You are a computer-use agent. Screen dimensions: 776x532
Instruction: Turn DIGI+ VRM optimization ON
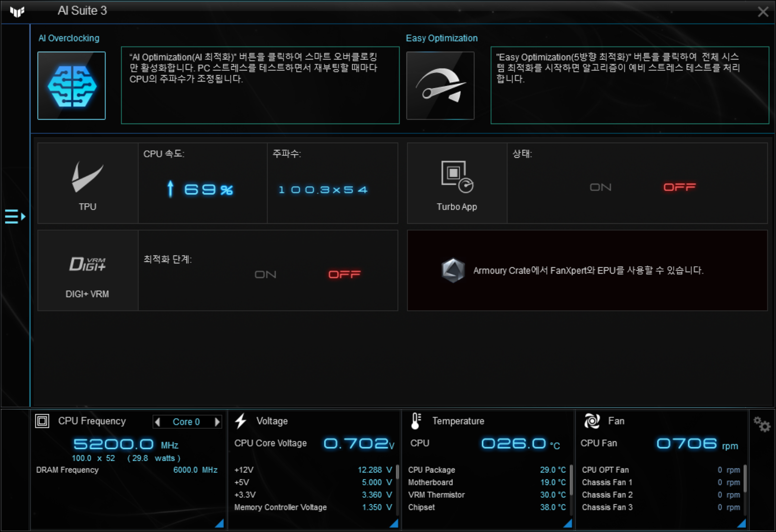coord(266,275)
